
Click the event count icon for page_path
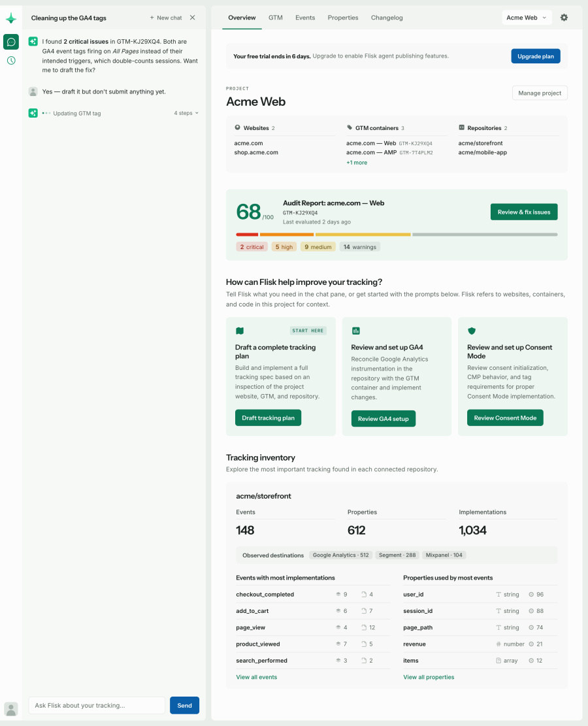coord(531,627)
